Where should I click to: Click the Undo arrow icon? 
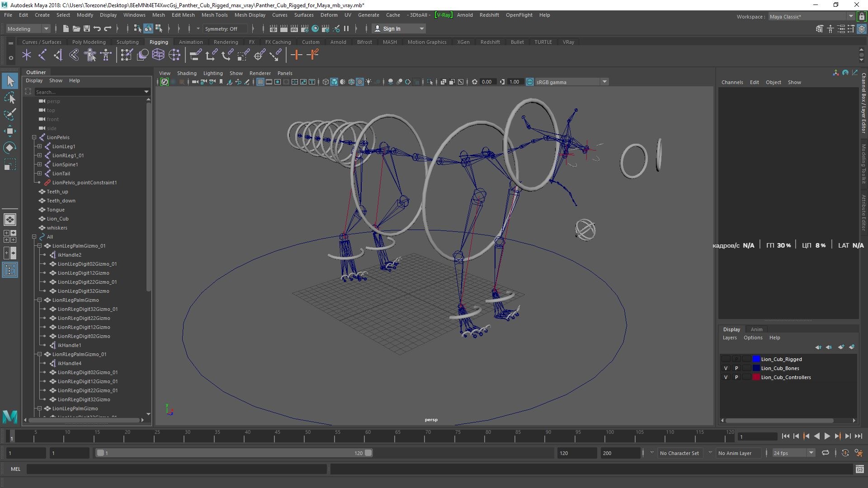[97, 28]
